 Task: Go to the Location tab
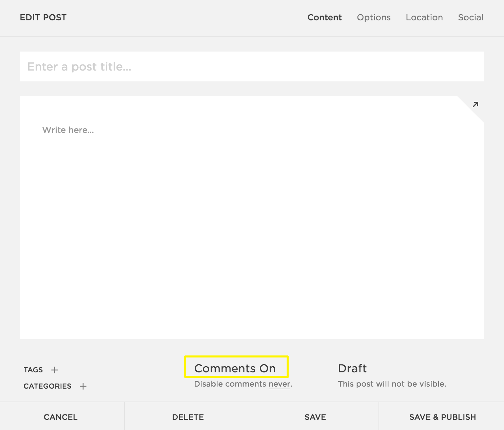[424, 18]
